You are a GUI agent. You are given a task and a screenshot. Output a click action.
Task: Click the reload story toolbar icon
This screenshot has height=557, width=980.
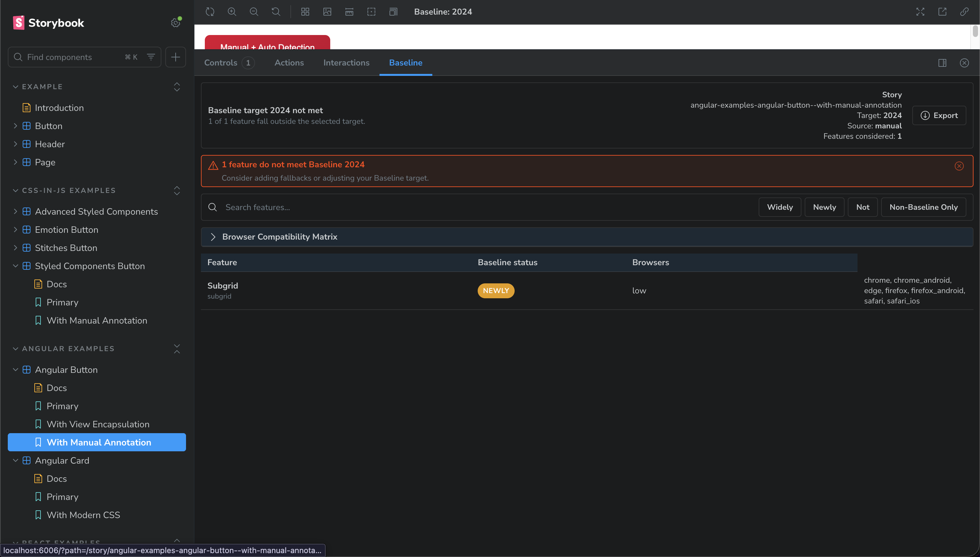point(210,12)
